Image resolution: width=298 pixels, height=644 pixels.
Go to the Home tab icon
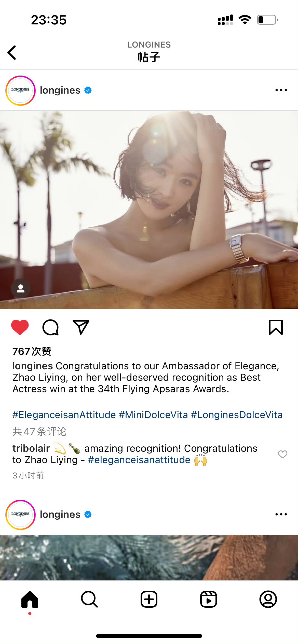click(30, 599)
